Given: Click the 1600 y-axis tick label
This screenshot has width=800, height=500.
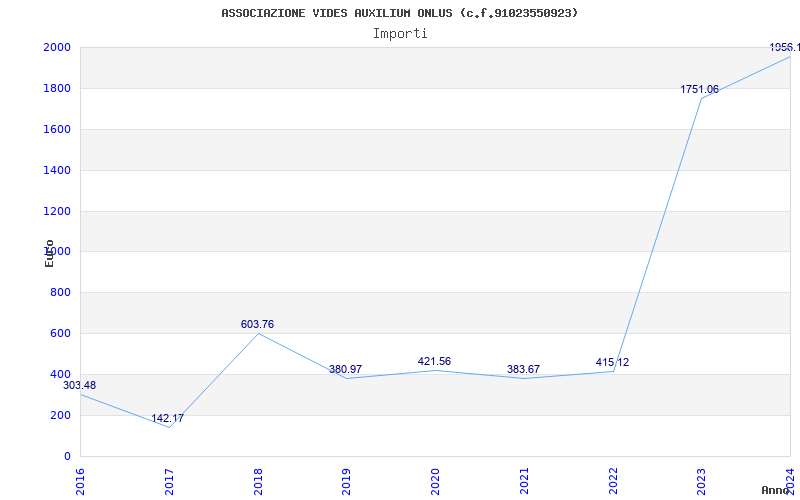Looking at the screenshot, I should pyautogui.click(x=57, y=130).
